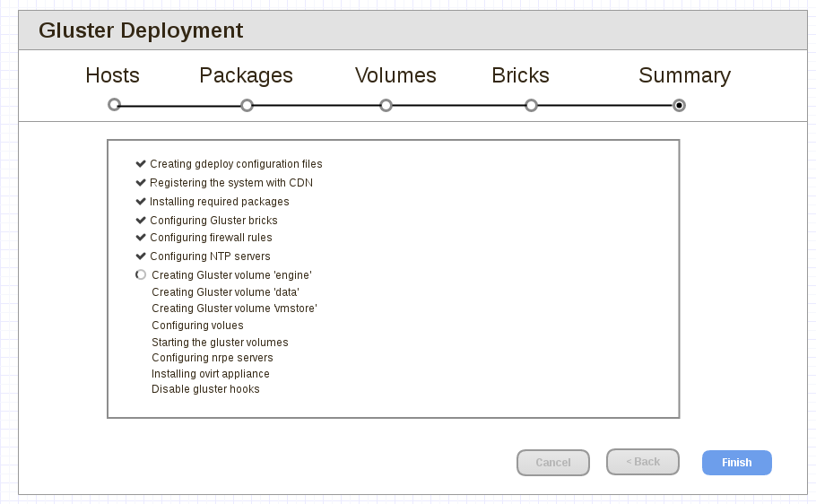The height and width of the screenshot is (504, 816).
Task: Click checkmark beside Configuring firewall rules
Action: click(x=141, y=238)
